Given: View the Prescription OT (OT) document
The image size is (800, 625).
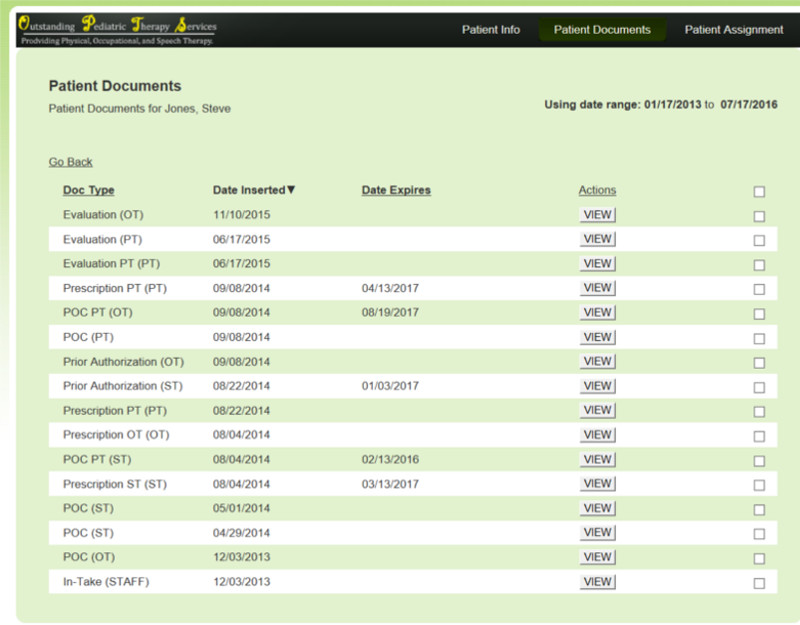Looking at the screenshot, I should point(597,435).
